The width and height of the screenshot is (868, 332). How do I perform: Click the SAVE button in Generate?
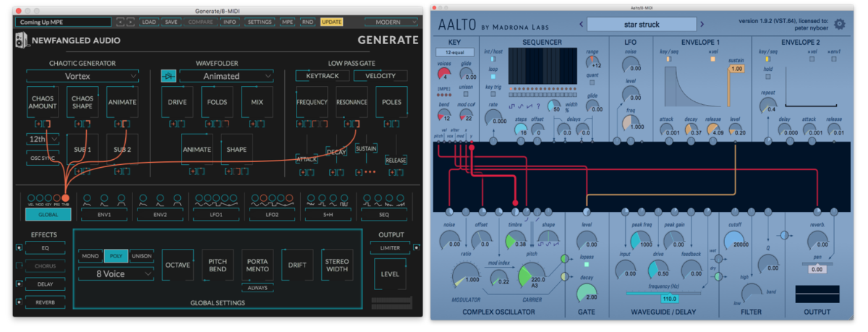pos(171,22)
